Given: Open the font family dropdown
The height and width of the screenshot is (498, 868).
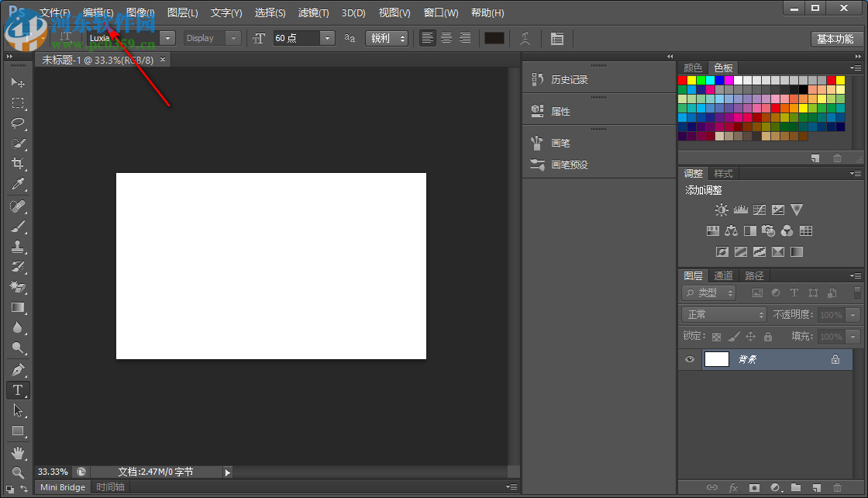Looking at the screenshot, I should click(166, 37).
